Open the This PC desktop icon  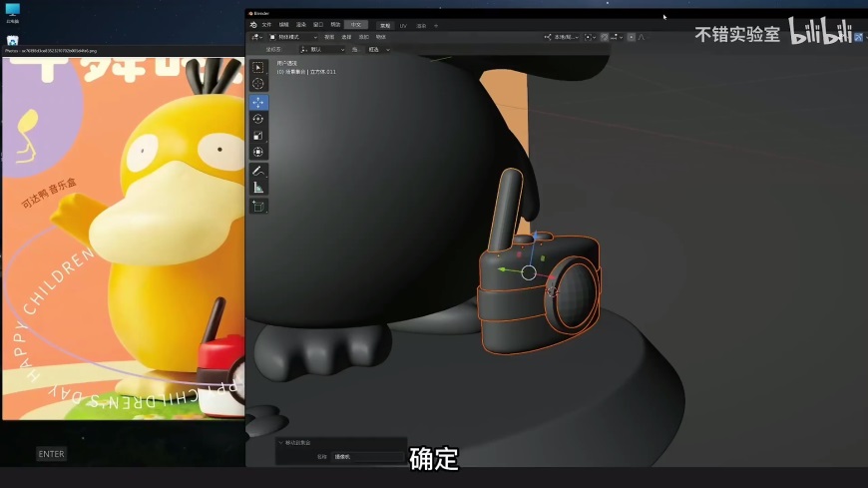pyautogui.click(x=12, y=13)
